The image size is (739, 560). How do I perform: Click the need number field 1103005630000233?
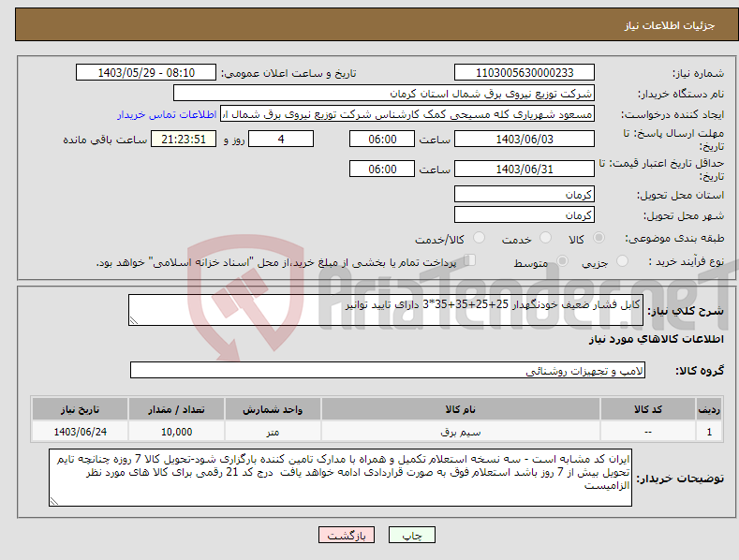pos(525,73)
